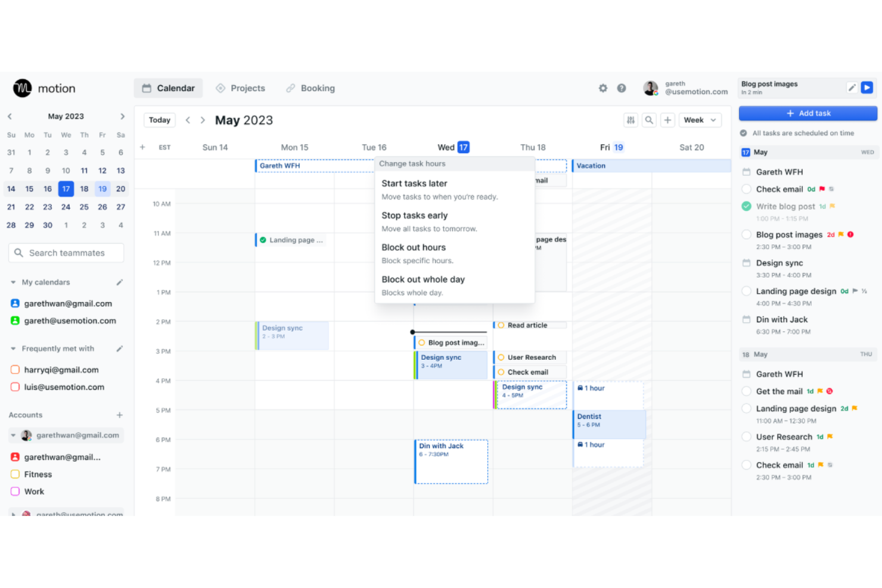Open the help question-mark icon
The image size is (882, 588).
[x=622, y=88]
